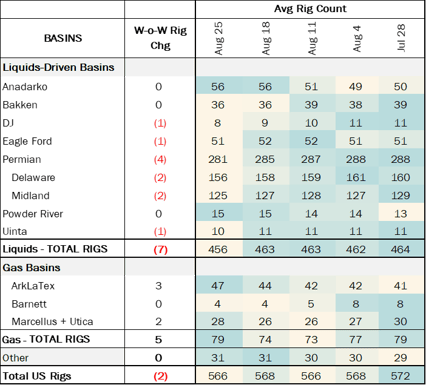Screen dimensions: 426x385
Task: Click the Midland Jul 28 value 129
Action: pos(400,195)
